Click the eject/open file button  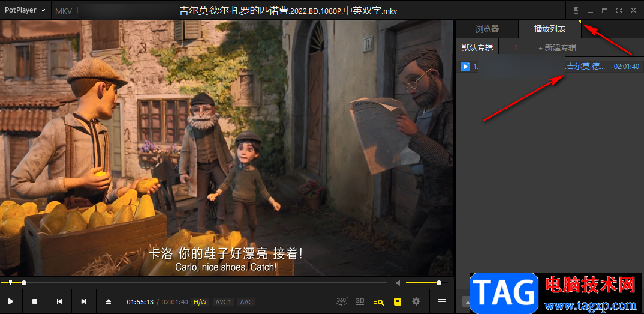pos(109,301)
